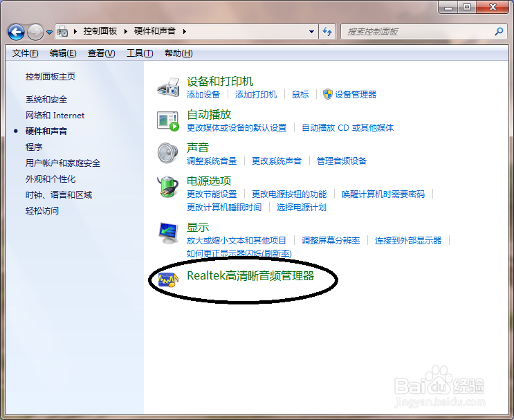Click the Back navigation arrow button
The height and width of the screenshot is (420, 514).
(x=16, y=32)
